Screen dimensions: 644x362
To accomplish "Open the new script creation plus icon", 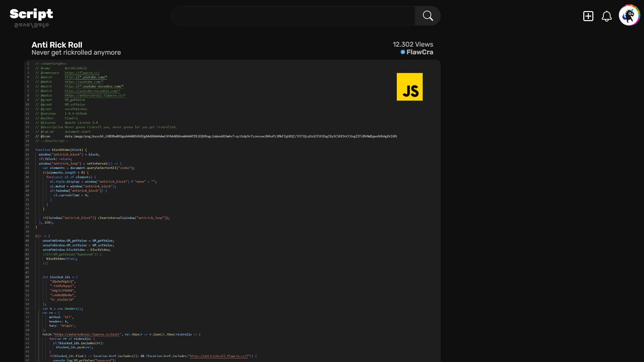I will tap(588, 16).
